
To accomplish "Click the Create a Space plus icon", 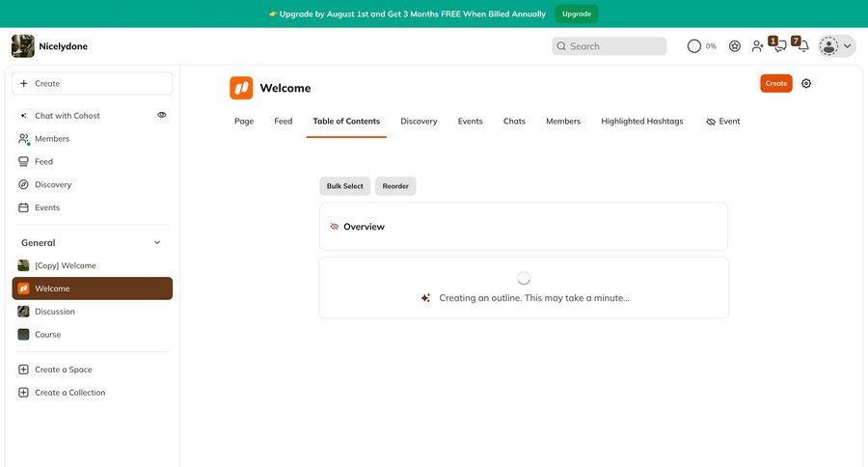I will click(x=23, y=370).
